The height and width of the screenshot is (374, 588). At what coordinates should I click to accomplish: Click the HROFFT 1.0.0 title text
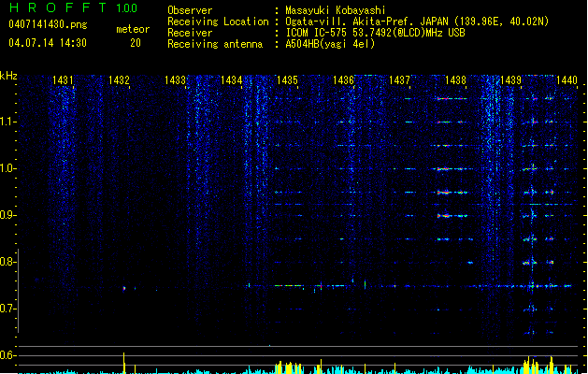pyautogui.click(x=73, y=7)
